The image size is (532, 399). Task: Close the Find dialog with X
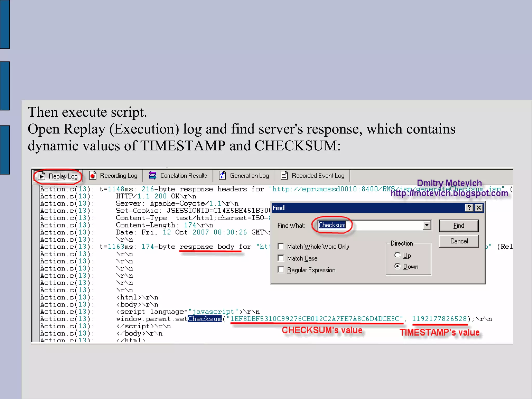(x=479, y=208)
